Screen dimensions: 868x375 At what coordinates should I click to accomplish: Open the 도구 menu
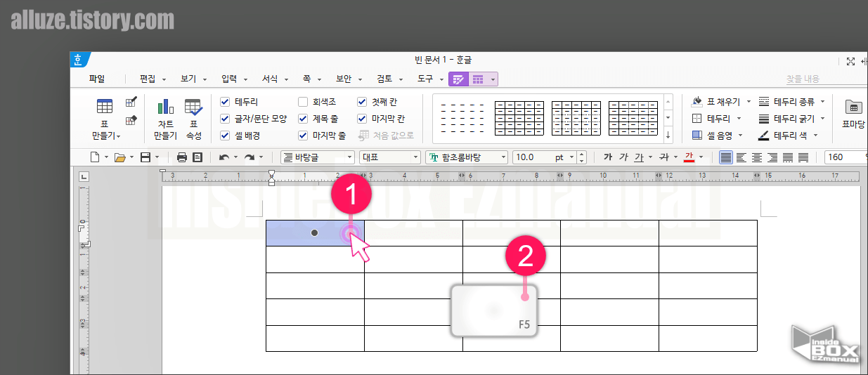(430, 79)
